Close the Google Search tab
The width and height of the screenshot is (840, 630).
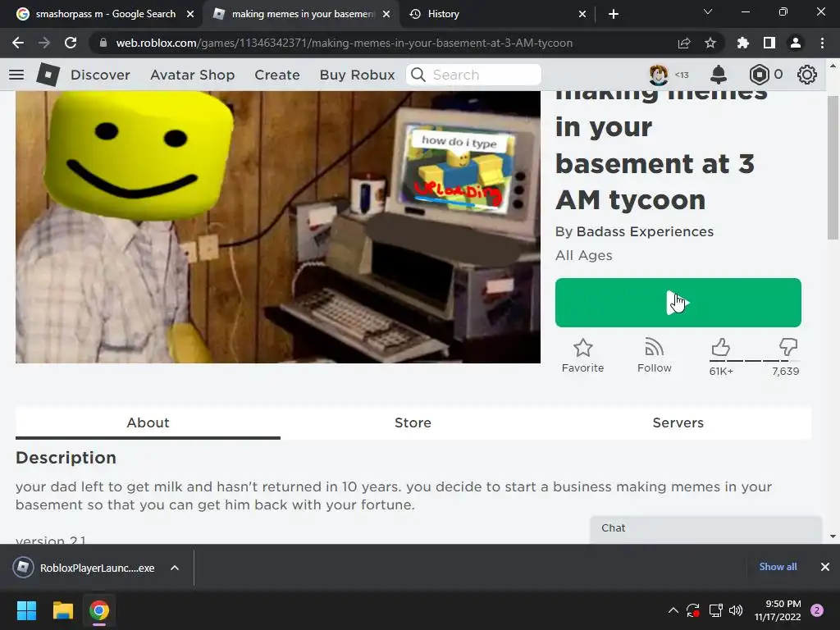190,14
